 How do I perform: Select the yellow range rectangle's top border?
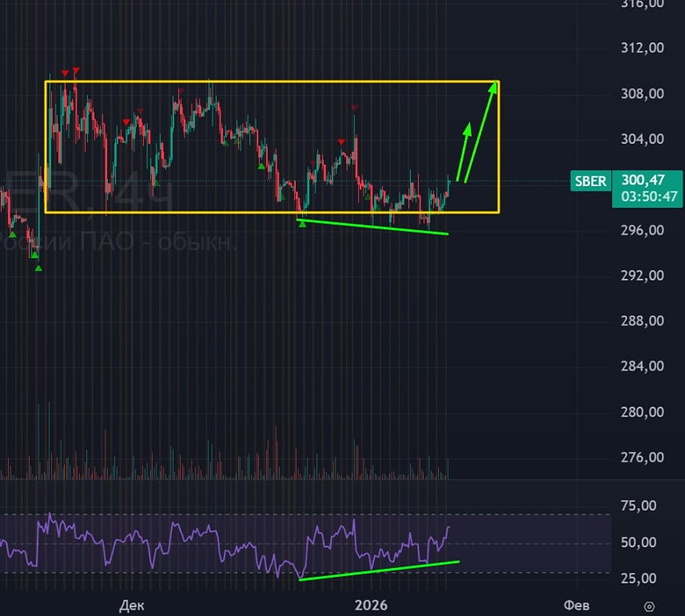tap(272, 81)
